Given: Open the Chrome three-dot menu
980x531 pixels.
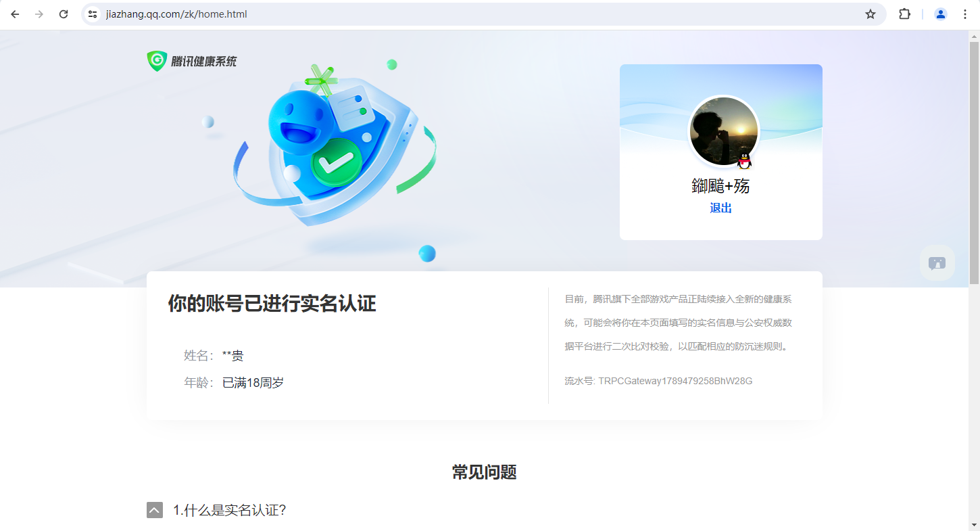Looking at the screenshot, I should pos(965,14).
